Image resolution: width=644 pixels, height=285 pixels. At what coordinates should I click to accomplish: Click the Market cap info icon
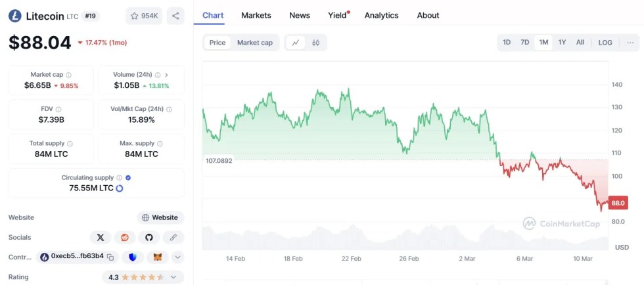(x=68, y=76)
